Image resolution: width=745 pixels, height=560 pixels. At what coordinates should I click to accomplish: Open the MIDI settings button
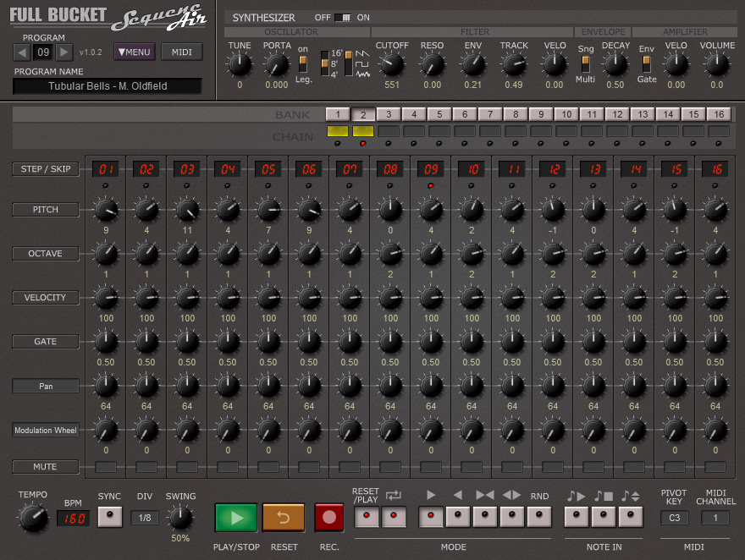pos(181,52)
